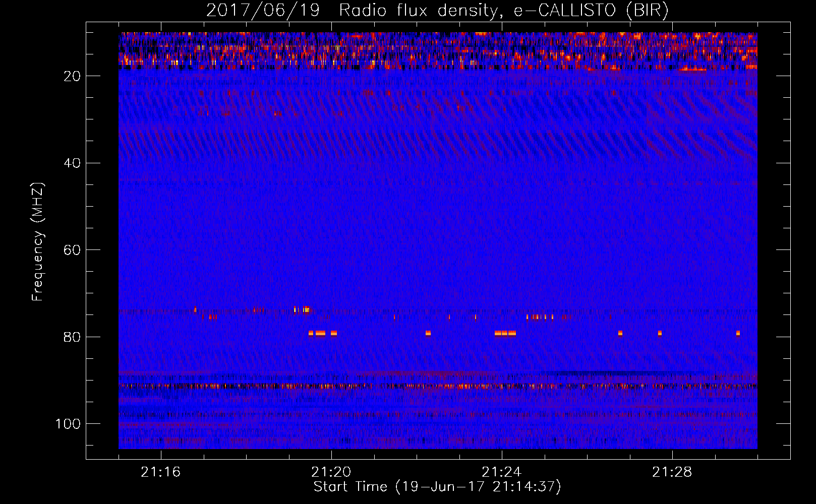The width and height of the screenshot is (816, 504).
Task: Click the 21:24 time tick label
Action: point(502,472)
